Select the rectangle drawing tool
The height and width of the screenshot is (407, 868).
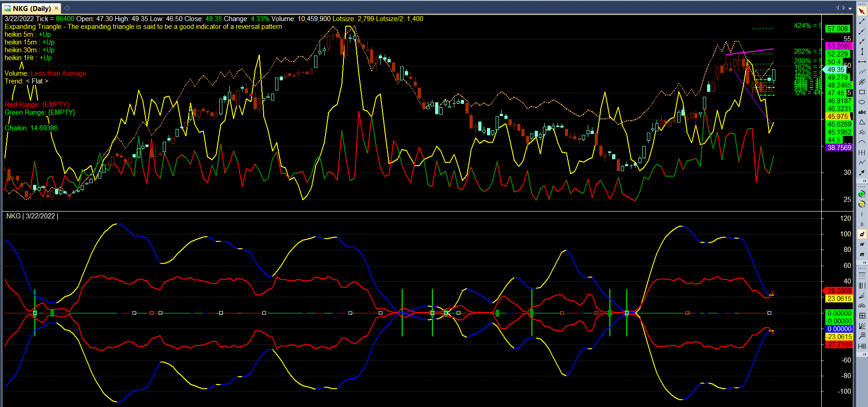tap(862, 92)
